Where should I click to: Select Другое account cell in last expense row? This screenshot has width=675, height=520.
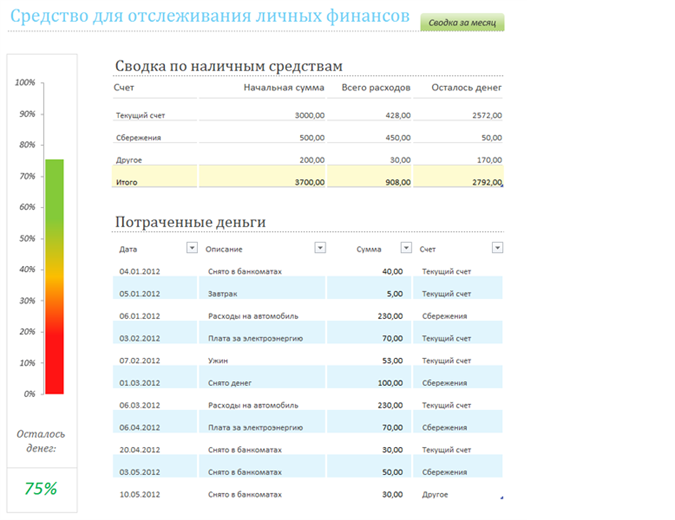tap(435, 495)
